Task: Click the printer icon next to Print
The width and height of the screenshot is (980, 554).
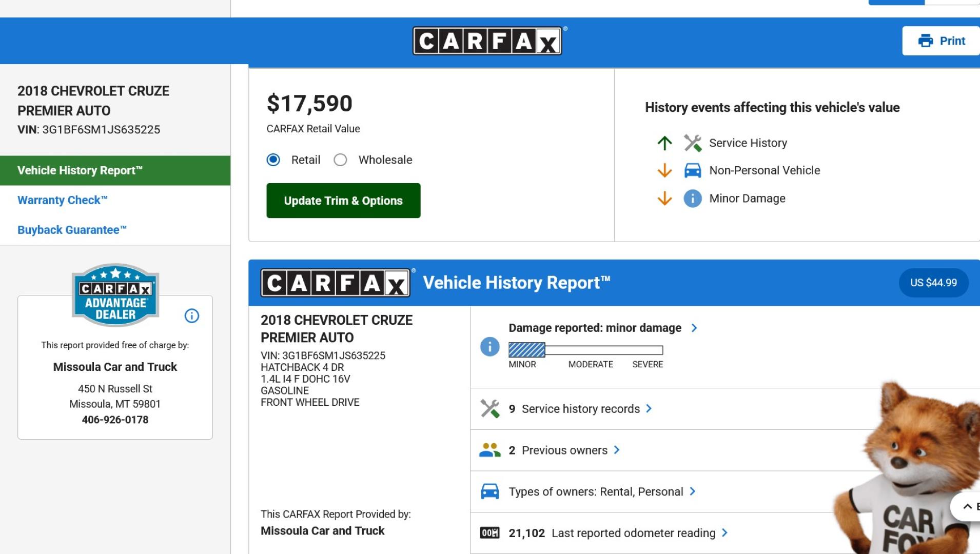Action: pyautogui.click(x=926, y=41)
